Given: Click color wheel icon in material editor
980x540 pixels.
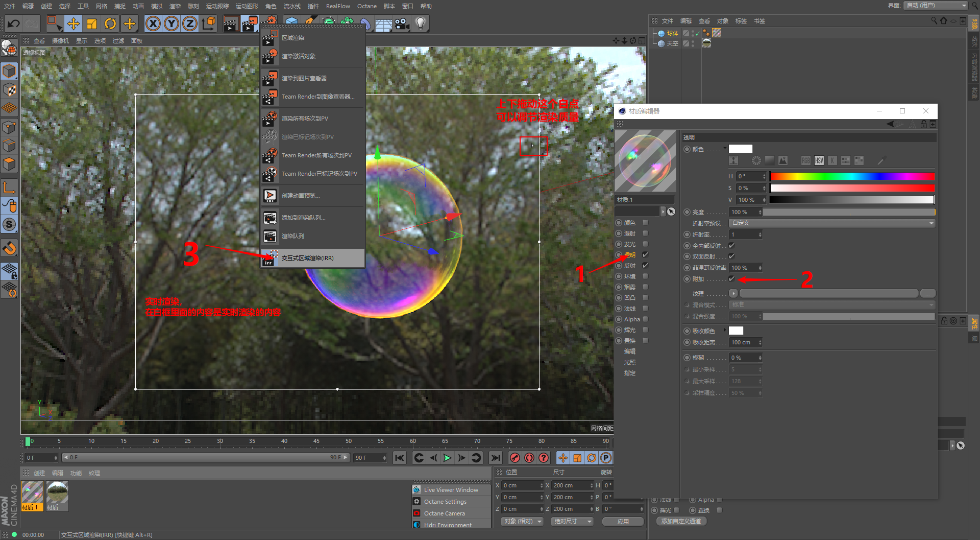Looking at the screenshot, I should pos(756,160).
